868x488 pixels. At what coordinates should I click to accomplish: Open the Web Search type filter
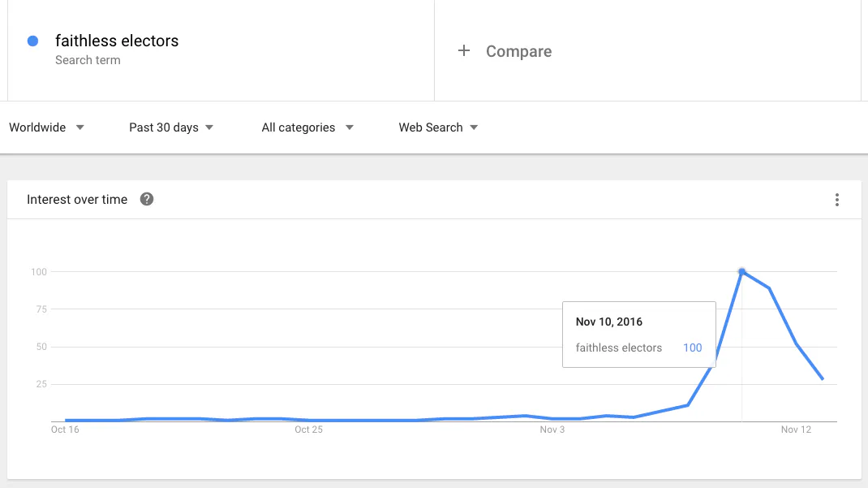pyautogui.click(x=438, y=127)
